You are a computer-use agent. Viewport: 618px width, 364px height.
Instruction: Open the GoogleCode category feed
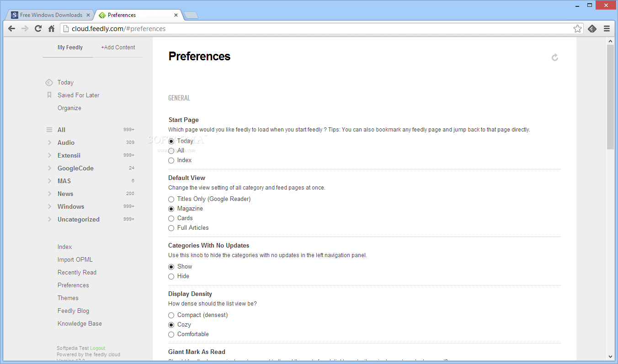click(x=75, y=168)
